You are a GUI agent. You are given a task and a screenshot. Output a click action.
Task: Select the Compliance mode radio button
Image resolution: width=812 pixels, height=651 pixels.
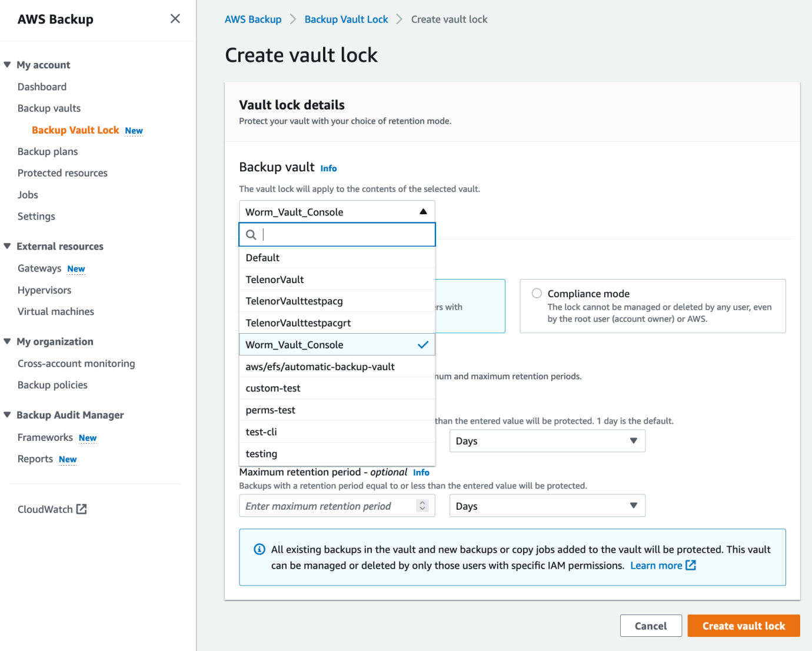click(536, 293)
